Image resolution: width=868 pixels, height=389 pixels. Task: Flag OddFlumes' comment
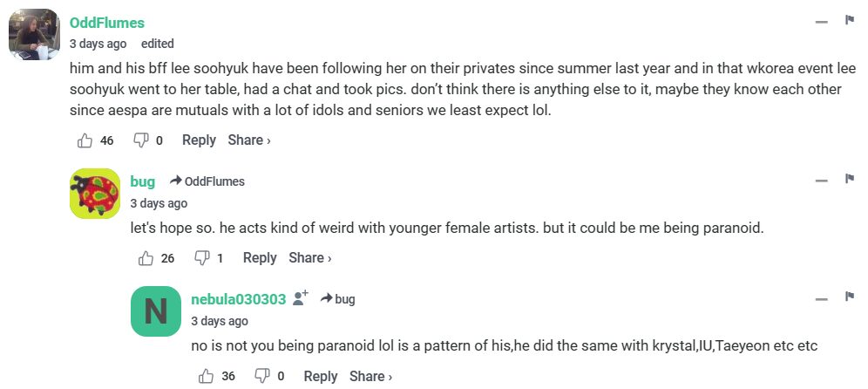pyautogui.click(x=849, y=21)
